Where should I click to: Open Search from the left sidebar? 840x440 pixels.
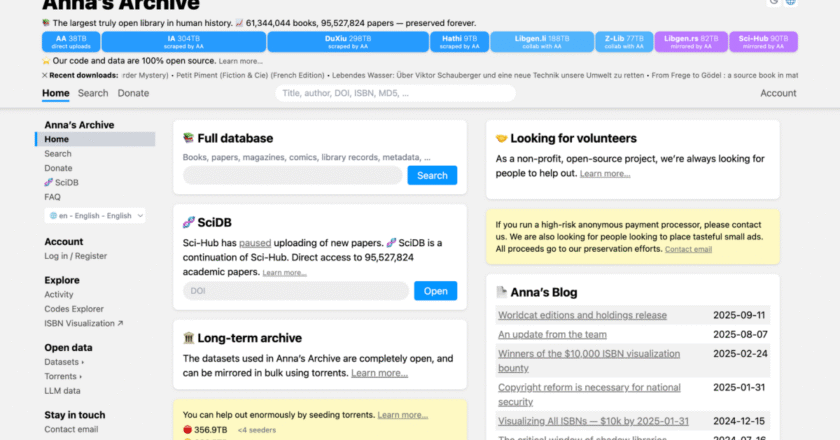pyautogui.click(x=58, y=154)
